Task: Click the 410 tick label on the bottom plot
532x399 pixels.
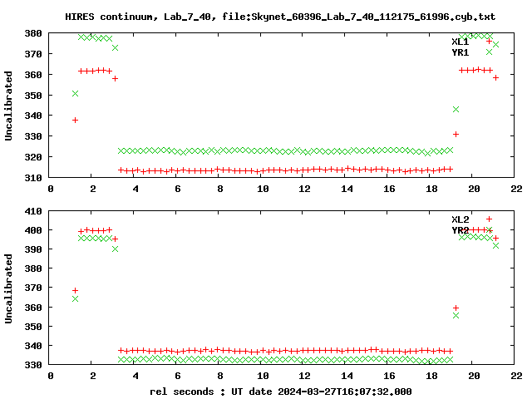Action: point(33,211)
